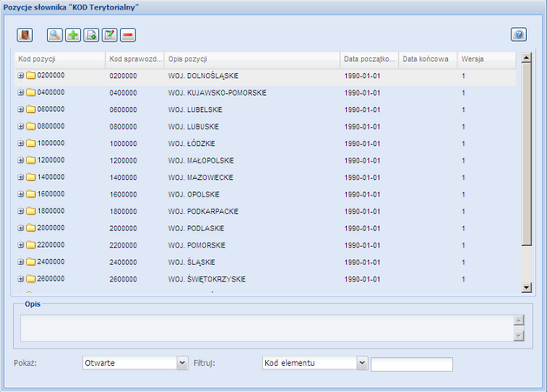This screenshot has width=547, height=392.
Task: Click the green plus add icon
Action: click(73, 35)
